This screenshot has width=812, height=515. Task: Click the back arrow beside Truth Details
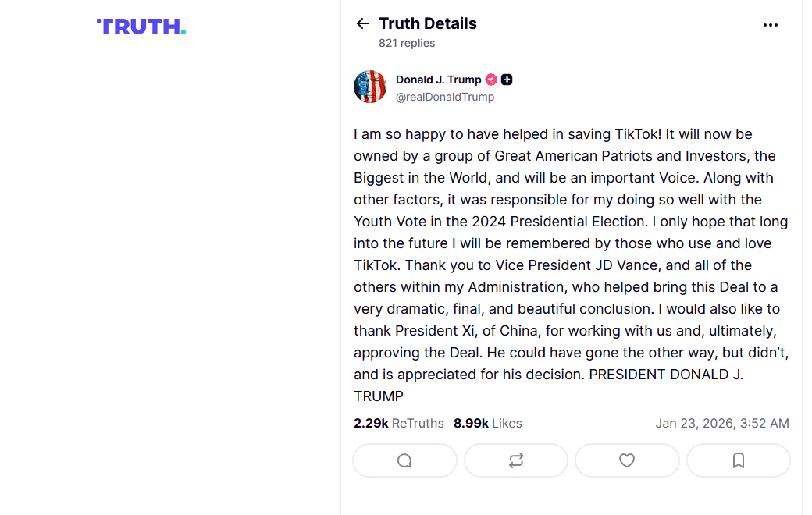coord(362,23)
